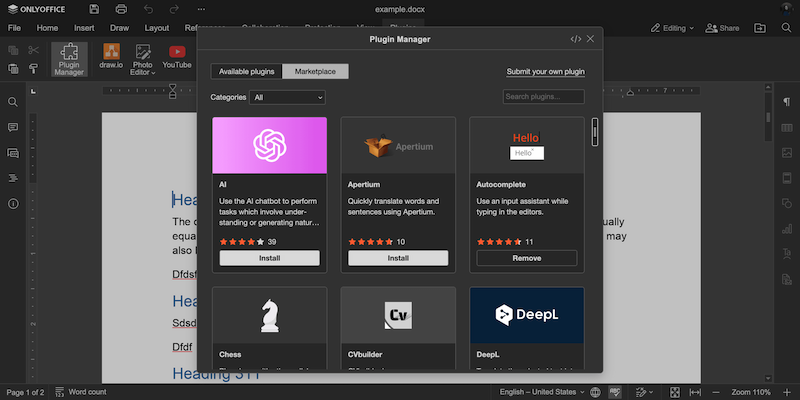Click the Plugin Manager toolbar button
Screen dimensions: 800x400
click(x=70, y=58)
